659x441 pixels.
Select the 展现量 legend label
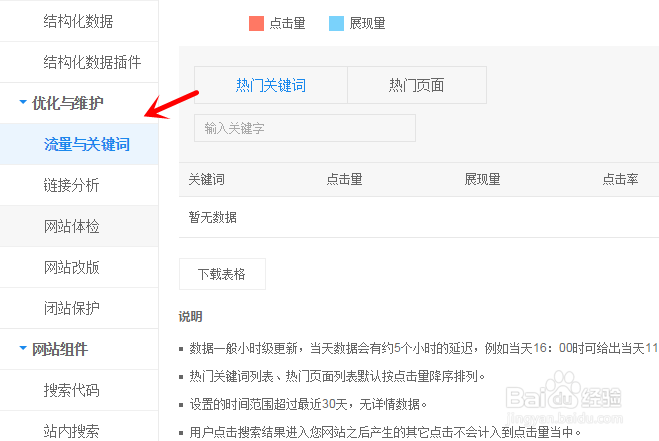click(x=367, y=24)
